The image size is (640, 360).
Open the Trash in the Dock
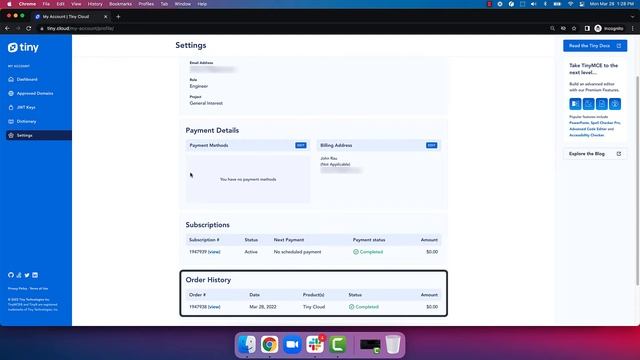coord(393,345)
